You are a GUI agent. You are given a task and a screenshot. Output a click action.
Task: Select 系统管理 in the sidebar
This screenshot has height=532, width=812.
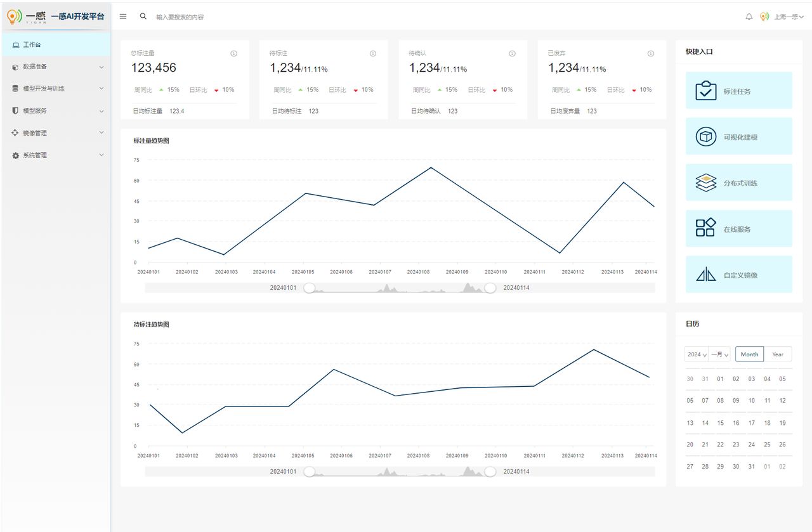pos(56,155)
